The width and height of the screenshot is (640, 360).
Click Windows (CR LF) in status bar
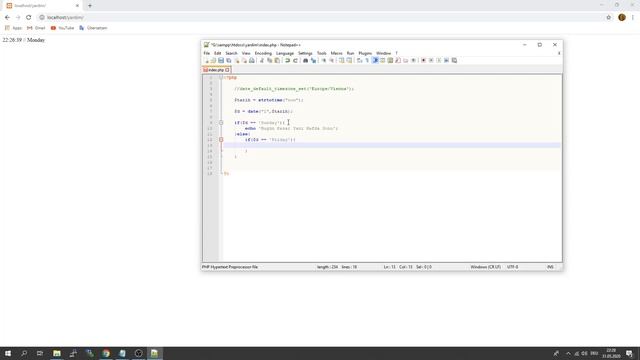click(485, 267)
